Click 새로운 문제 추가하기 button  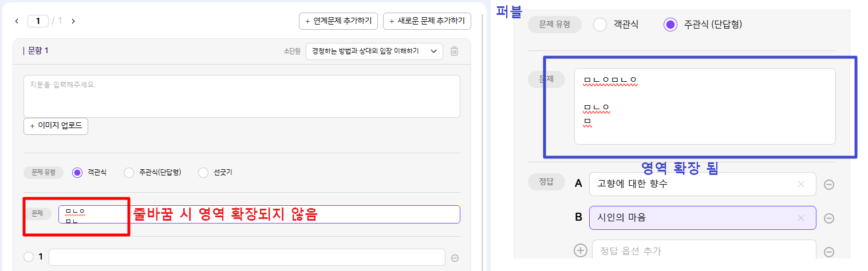(427, 21)
